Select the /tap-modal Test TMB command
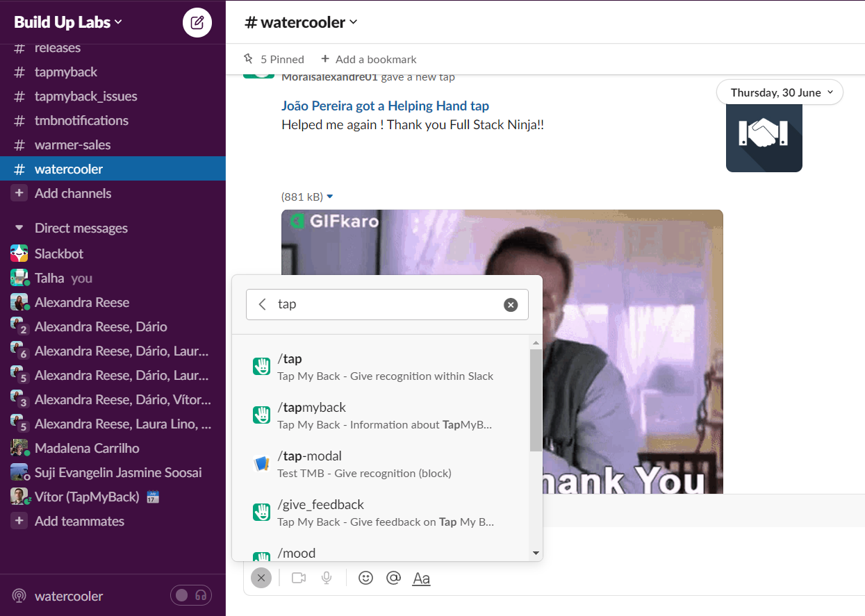865x616 pixels. coord(380,463)
